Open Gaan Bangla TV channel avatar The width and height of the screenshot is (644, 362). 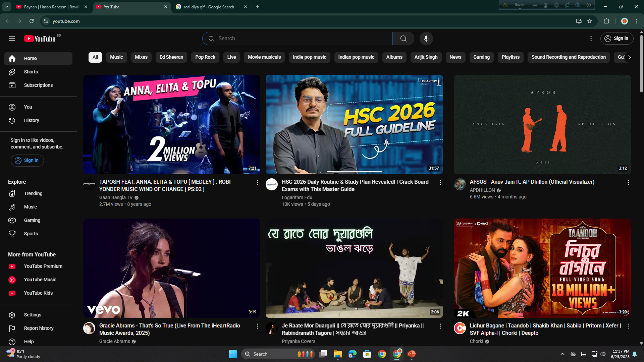click(x=89, y=184)
